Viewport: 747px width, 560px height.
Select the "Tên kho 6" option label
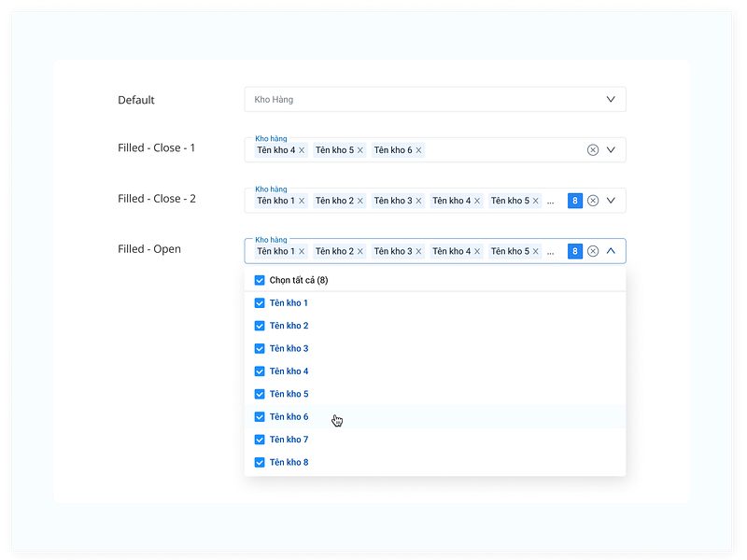coord(289,417)
